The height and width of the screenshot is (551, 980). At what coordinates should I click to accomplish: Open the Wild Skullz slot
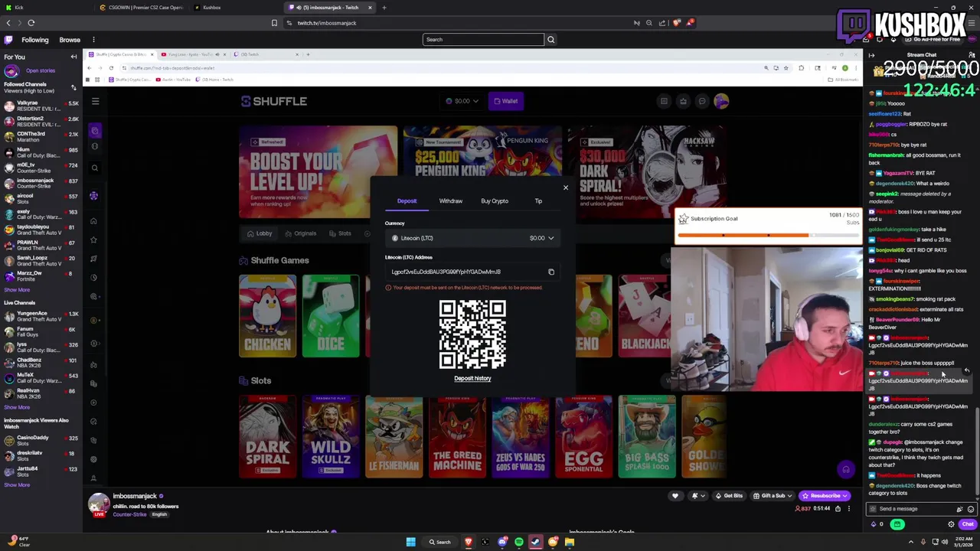point(331,436)
